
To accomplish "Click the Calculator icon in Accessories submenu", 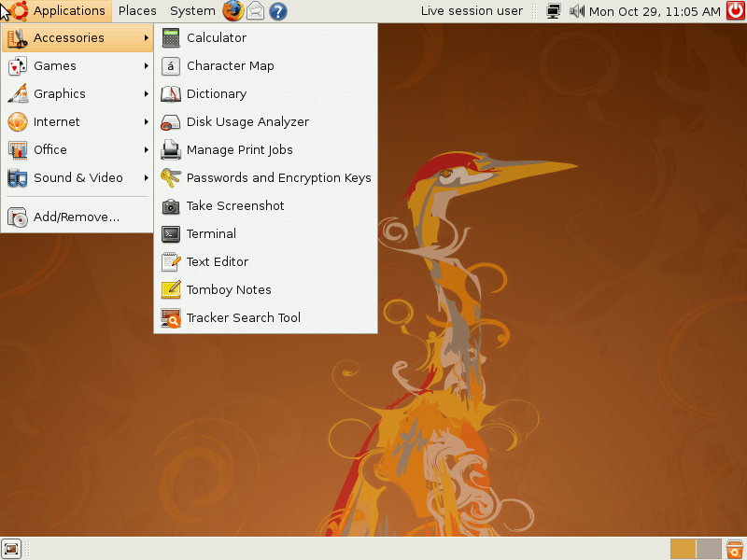I will click(171, 37).
